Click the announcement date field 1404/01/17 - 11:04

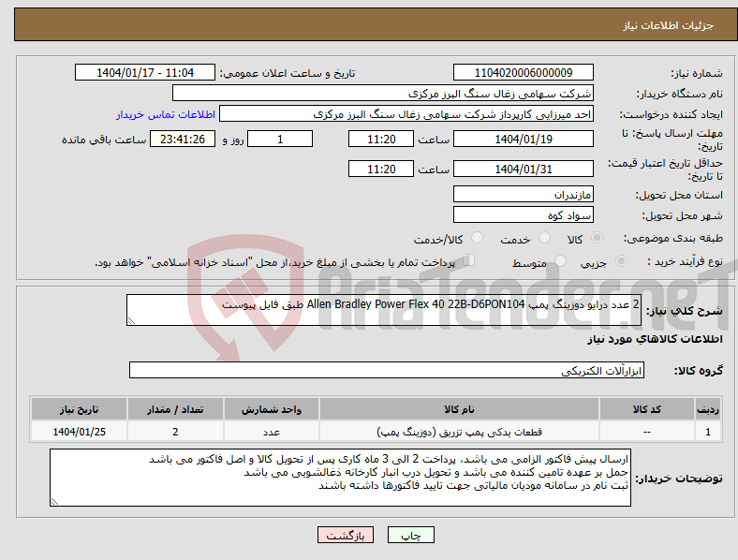pyautogui.click(x=145, y=72)
